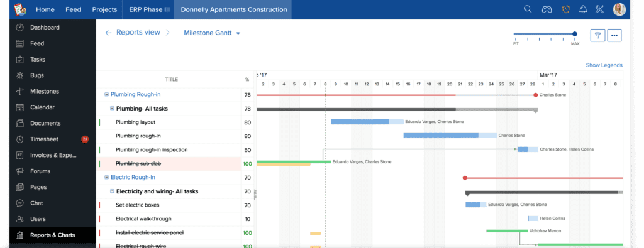
Task: Open the search magnifier icon
Action: click(528, 9)
